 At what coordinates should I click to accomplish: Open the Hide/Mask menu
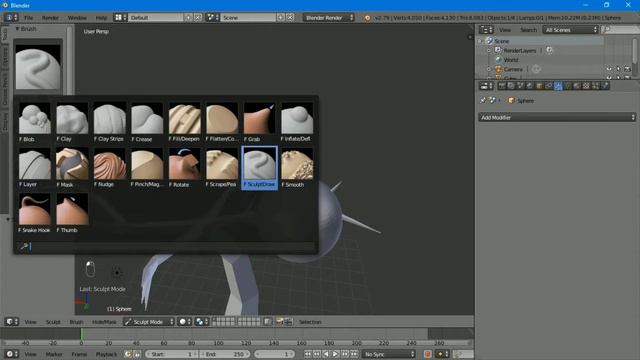click(104, 322)
